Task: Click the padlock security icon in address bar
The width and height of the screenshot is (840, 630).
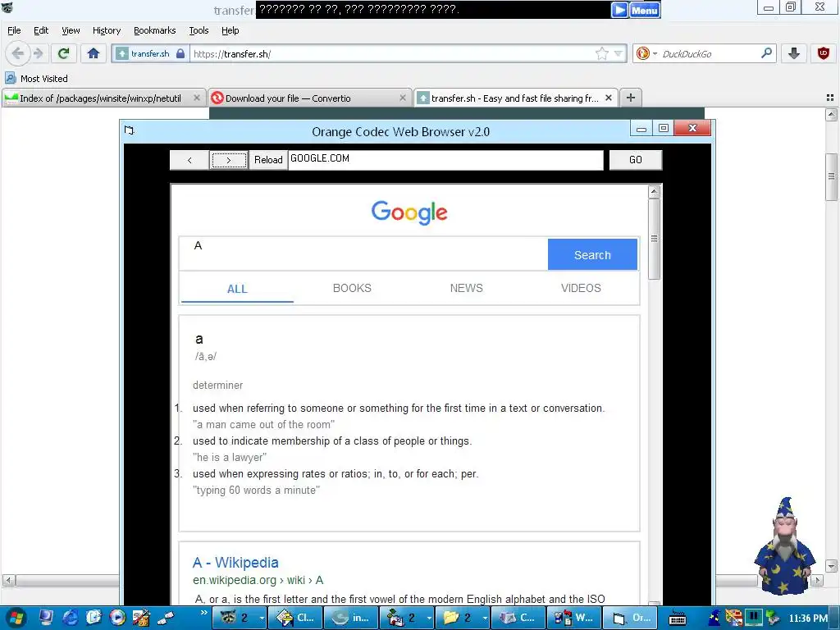Action: pyautogui.click(x=180, y=53)
